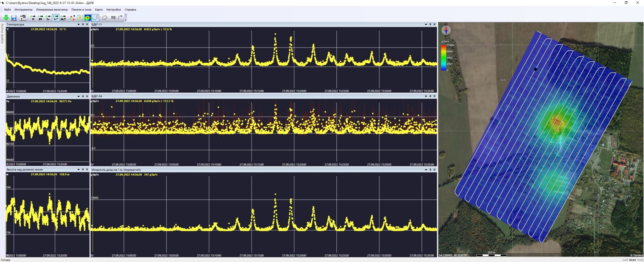644x262 pixels.
Task: Close the Высота над уровнем земли panel
Action: point(87,169)
